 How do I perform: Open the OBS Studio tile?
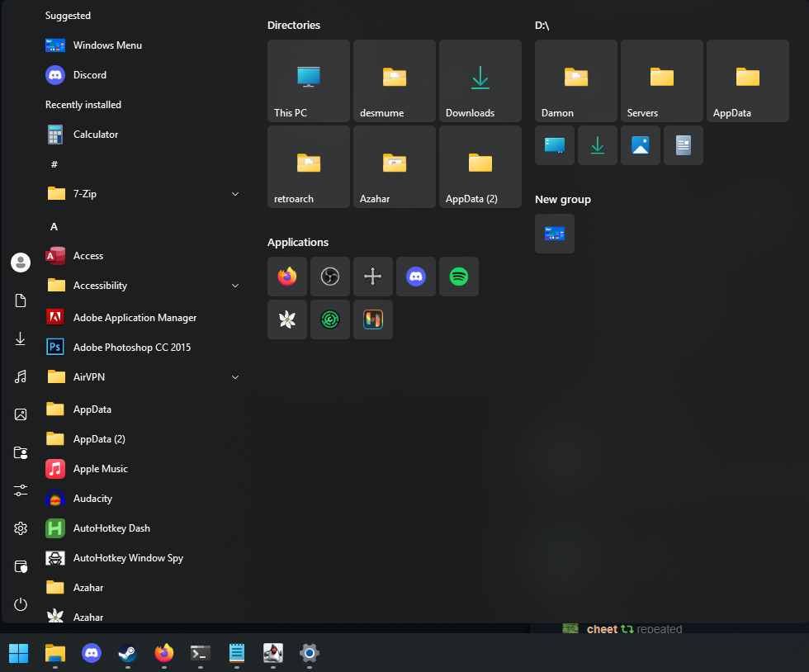click(330, 277)
